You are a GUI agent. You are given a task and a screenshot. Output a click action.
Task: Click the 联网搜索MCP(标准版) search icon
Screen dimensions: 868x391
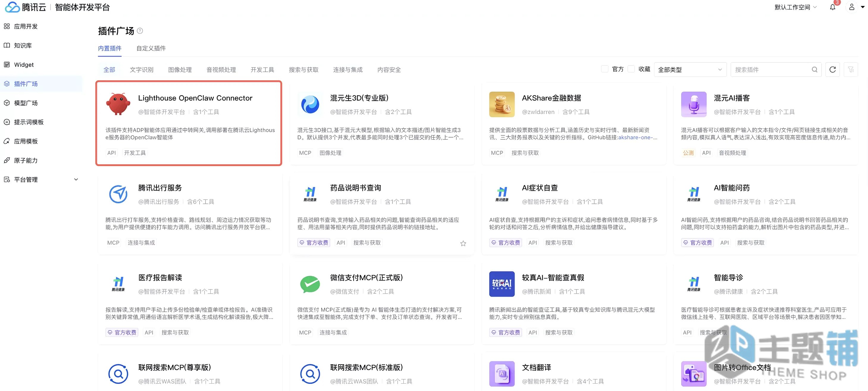310,373
